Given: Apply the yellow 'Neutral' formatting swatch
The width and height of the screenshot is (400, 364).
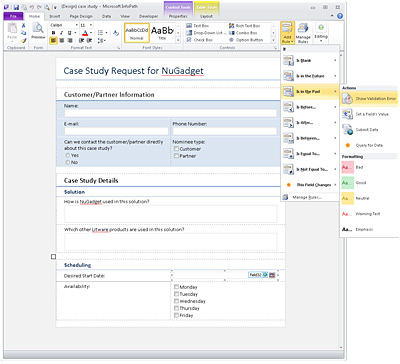Looking at the screenshot, I should [x=347, y=198].
